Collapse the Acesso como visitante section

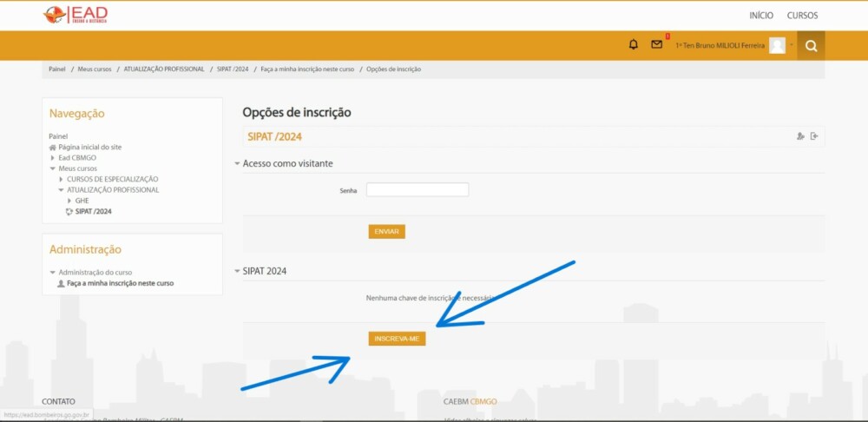(x=238, y=164)
